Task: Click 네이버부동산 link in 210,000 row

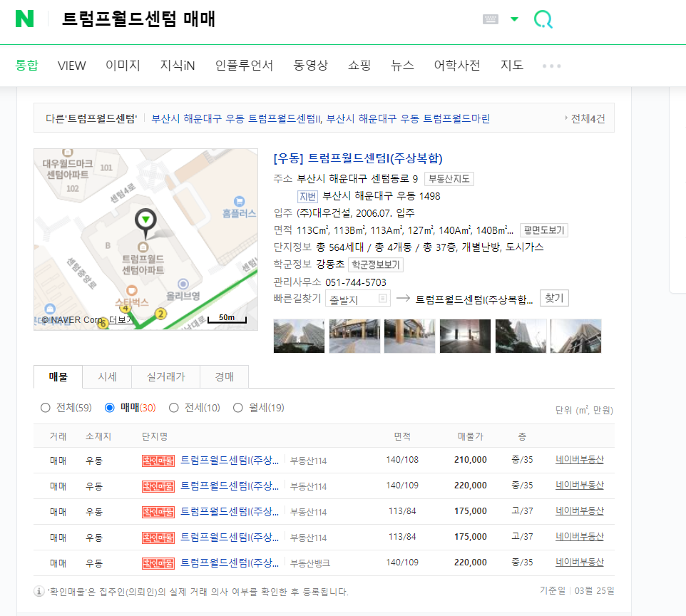Action: [579, 459]
